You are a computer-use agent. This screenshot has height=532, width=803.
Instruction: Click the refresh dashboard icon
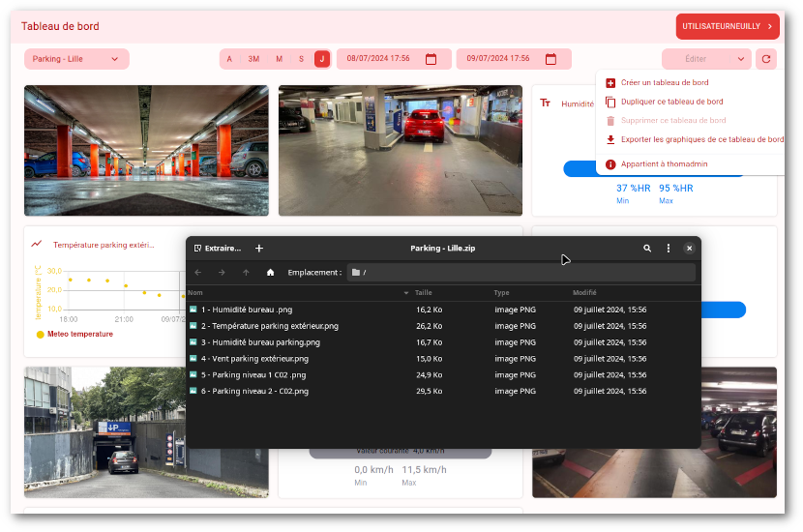[766, 59]
